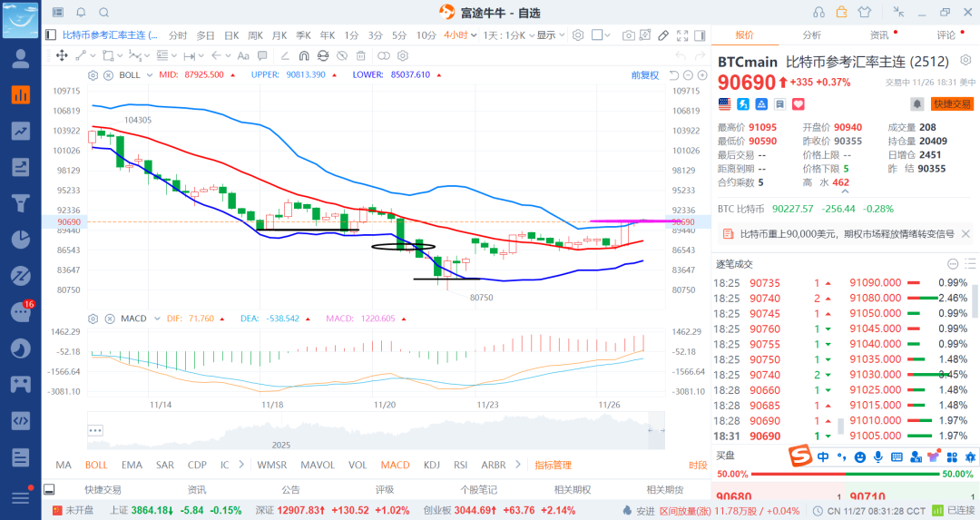Open the account profile sidebar icon
Viewport: 980px width, 520px height.
coord(21,59)
